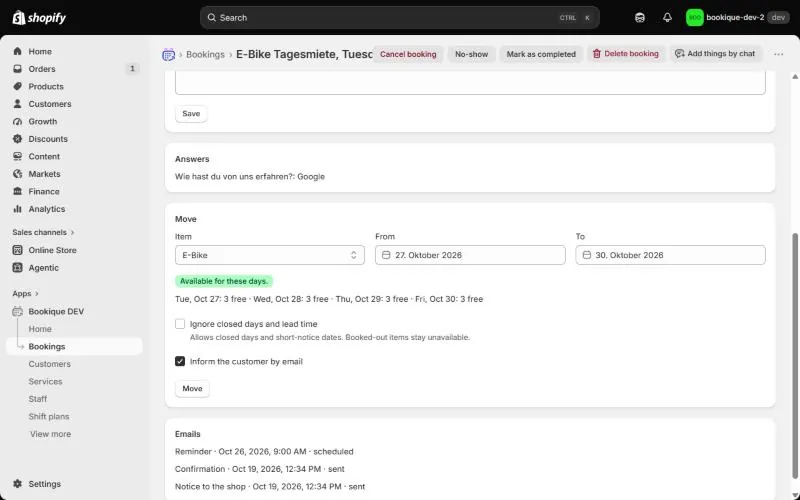
Task: Open the bookique-dev-2 store avatar menu
Action: click(694, 18)
